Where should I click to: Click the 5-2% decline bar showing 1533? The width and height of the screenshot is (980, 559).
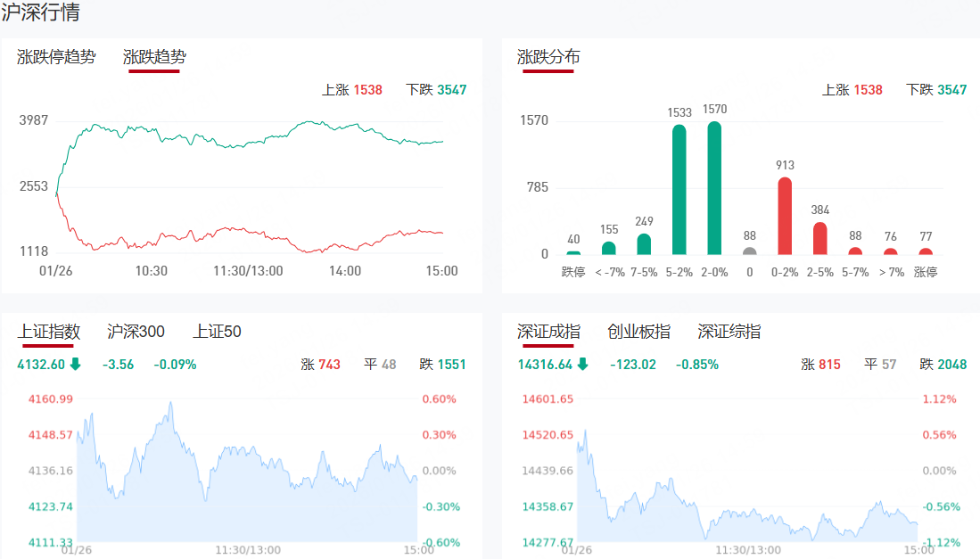(x=679, y=189)
